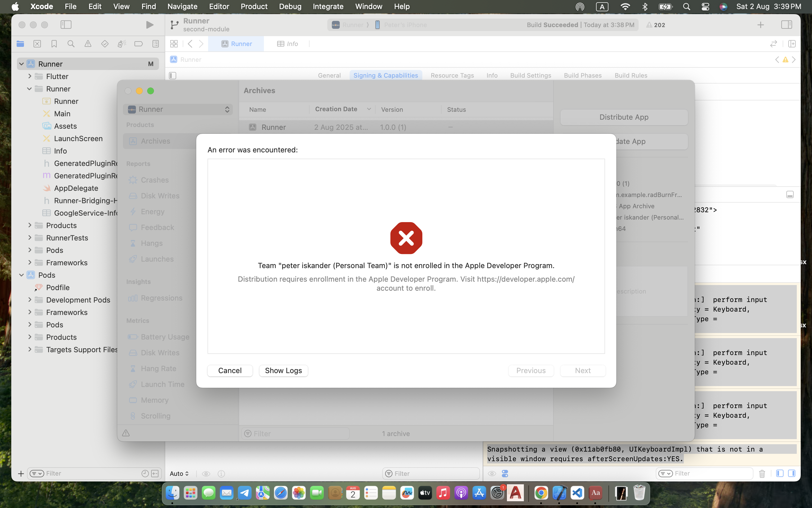Open the Product menu
Screen dimensions: 812x508
tap(254, 6)
